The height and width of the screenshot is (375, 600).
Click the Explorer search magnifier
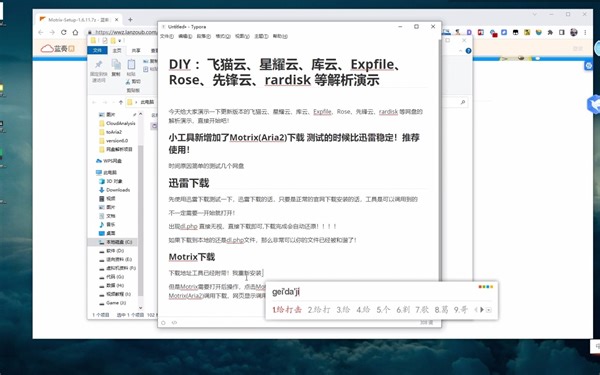point(463,102)
